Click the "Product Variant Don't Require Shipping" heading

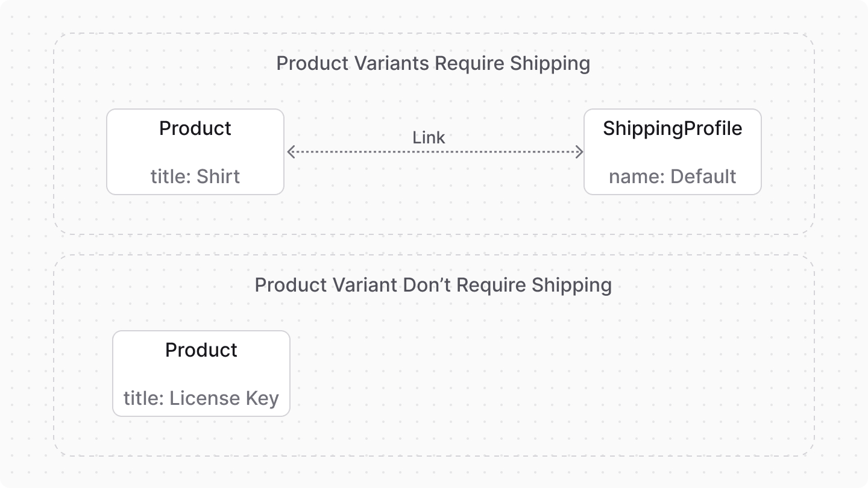pyautogui.click(x=433, y=285)
